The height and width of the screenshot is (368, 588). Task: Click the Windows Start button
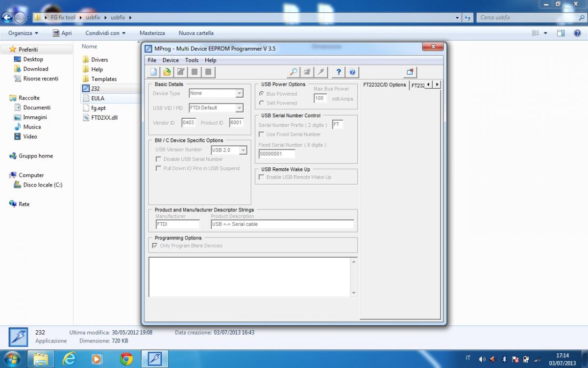click(12, 359)
